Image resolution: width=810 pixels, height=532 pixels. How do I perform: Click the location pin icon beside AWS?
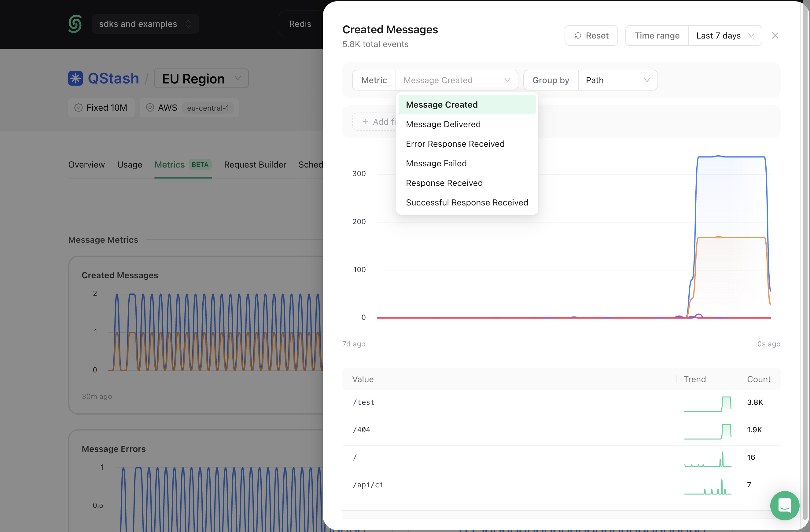[x=150, y=108]
